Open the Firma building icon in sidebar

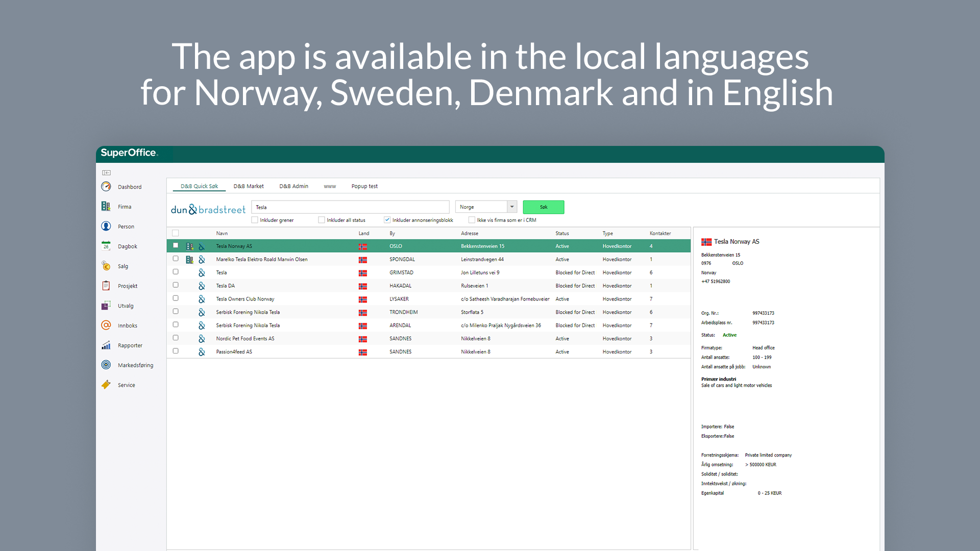pyautogui.click(x=106, y=207)
